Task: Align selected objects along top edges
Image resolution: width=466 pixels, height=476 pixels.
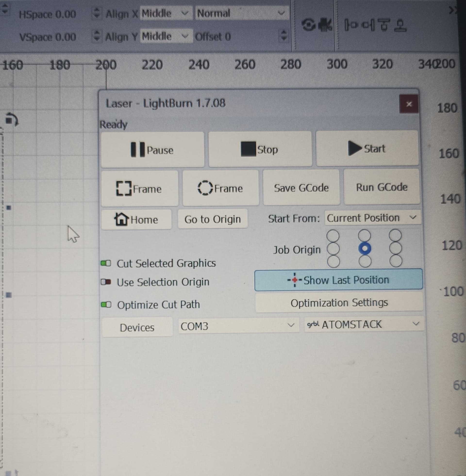Action: pos(384,25)
